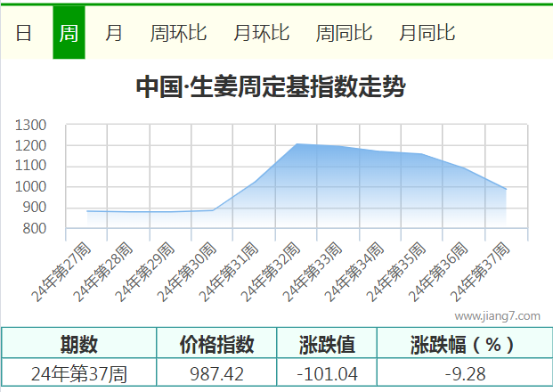Click x-axis label 24年第33周
The height and width of the screenshot is (392, 553).
click(313, 273)
